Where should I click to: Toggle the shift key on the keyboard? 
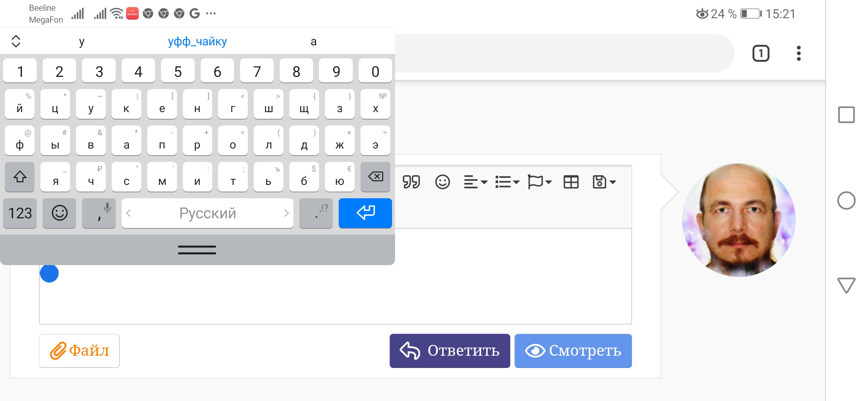coord(20,177)
